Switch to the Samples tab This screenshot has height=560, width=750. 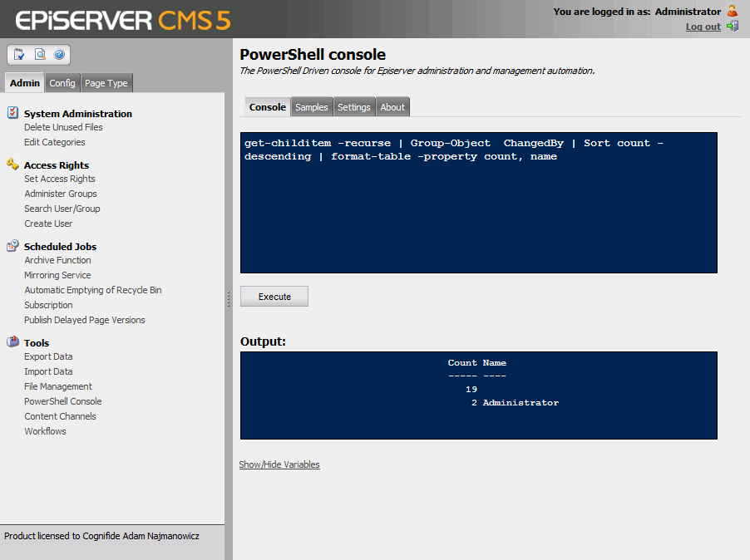(312, 107)
